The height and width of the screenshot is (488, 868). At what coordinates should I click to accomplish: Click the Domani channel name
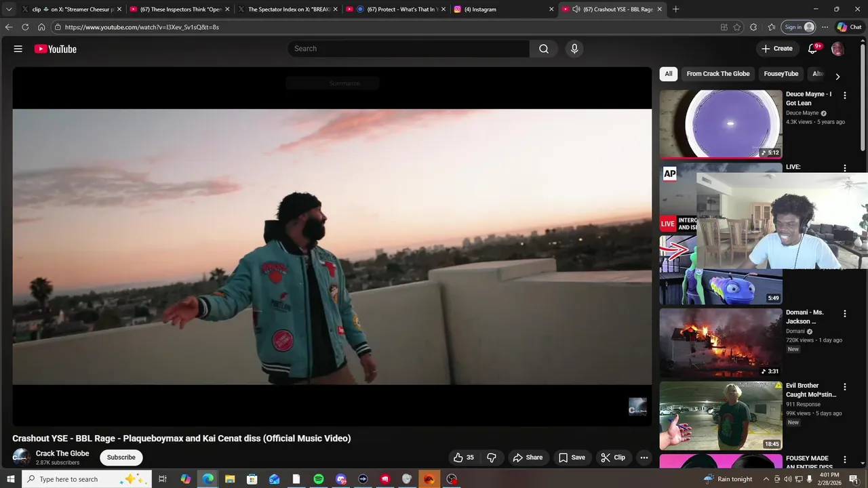795,331
